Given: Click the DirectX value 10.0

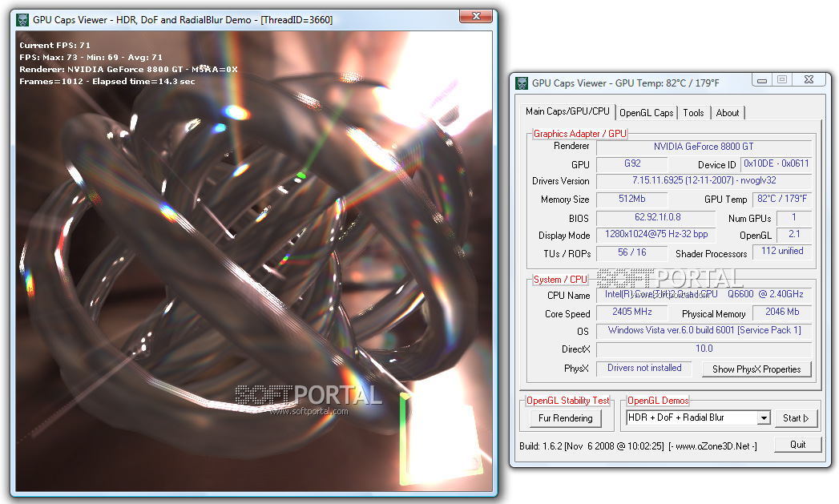Looking at the screenshot, I should [704, 349].
